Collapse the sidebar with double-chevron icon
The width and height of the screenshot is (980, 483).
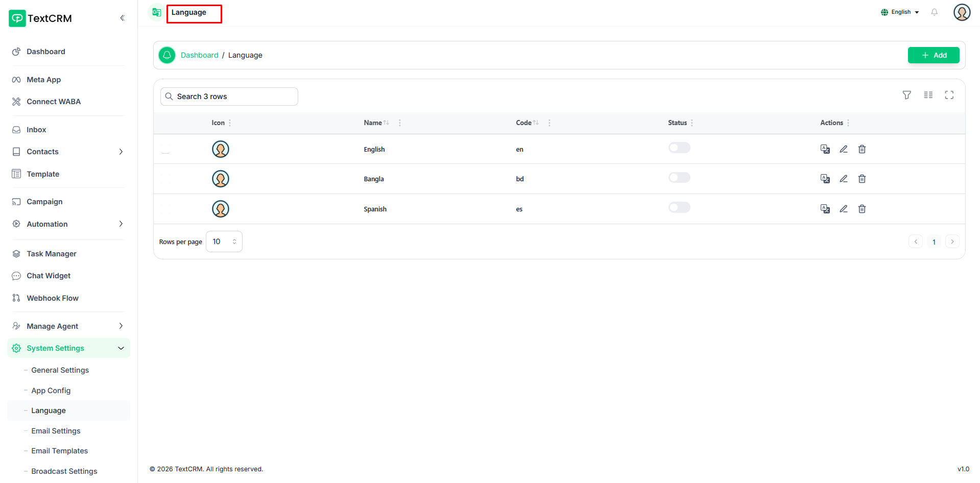click(122, 18)
